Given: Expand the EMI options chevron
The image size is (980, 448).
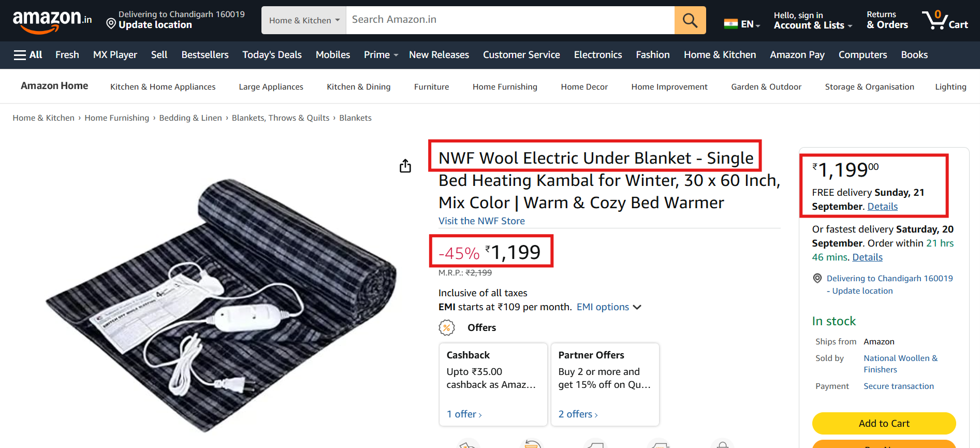Looking at the screenshot, I should (x=637, y=307).
